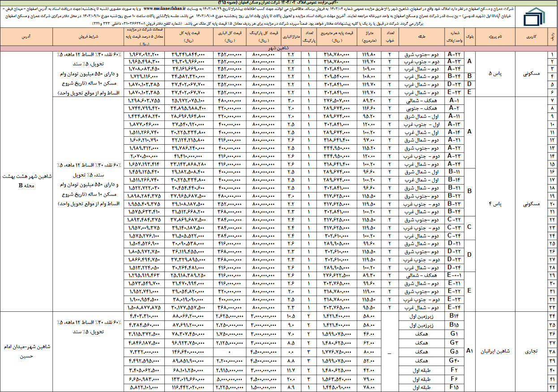Click the row number ۴۲ cell
Viewport: 558px width, 392px height.
coord(552,388)
